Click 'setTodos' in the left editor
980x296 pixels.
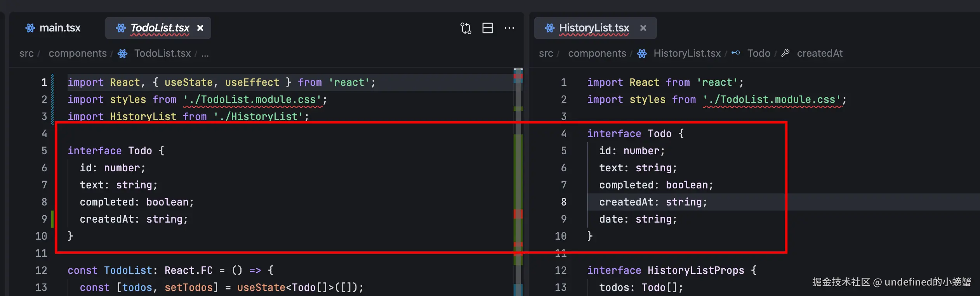(189, 287)
